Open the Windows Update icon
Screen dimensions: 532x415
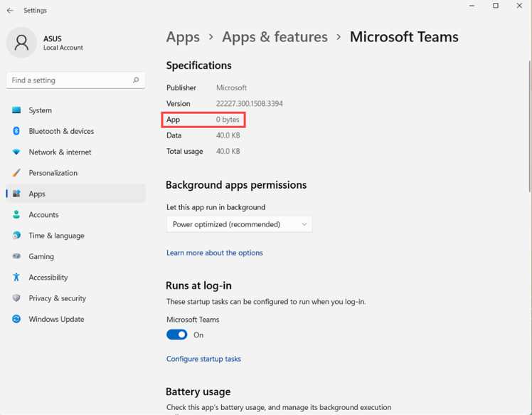[16, 319]
